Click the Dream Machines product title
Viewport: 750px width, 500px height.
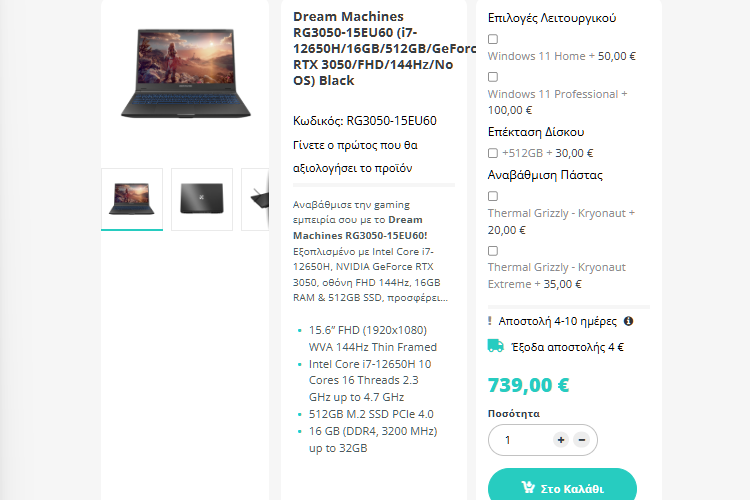384,48
